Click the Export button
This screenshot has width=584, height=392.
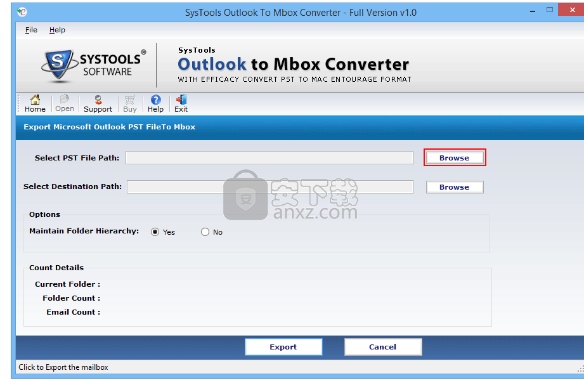(x=283, y=347)
